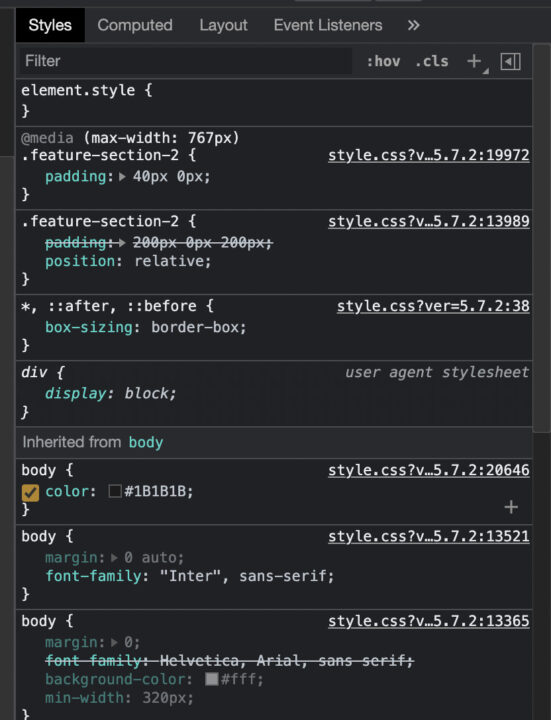
Task: Uncheck the body color property checkbox
Action: click(30, 493)
